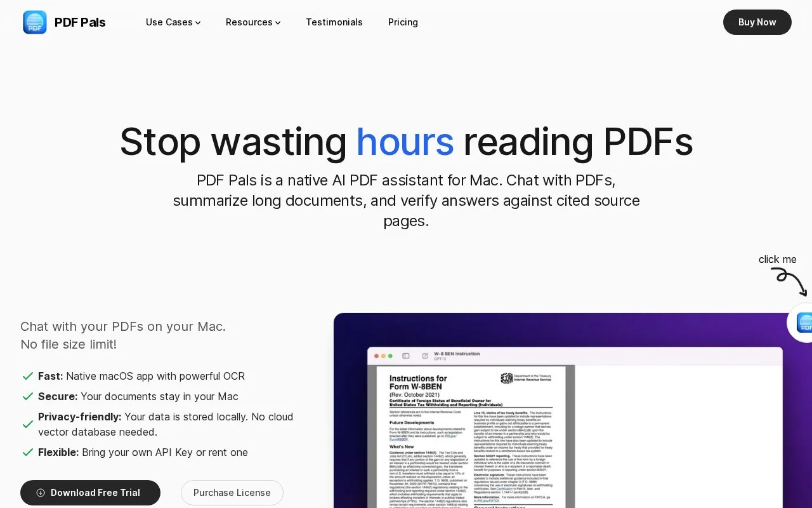Click the 'Flexible:' feature line

[x=143, y=452]
